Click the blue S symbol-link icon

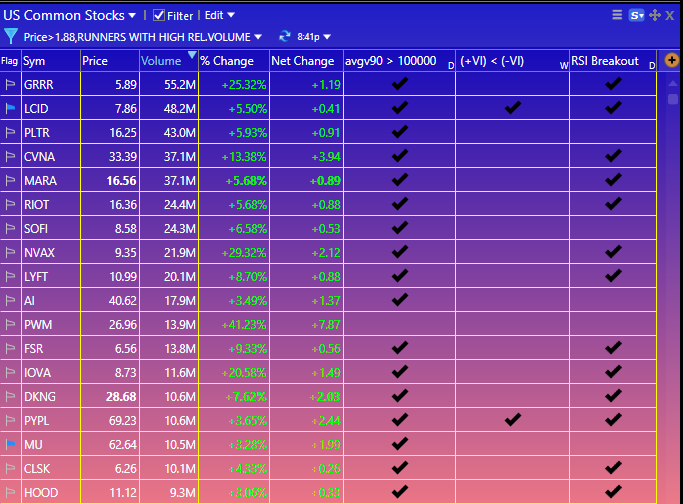pyautogui.click(x=636, y=16)
